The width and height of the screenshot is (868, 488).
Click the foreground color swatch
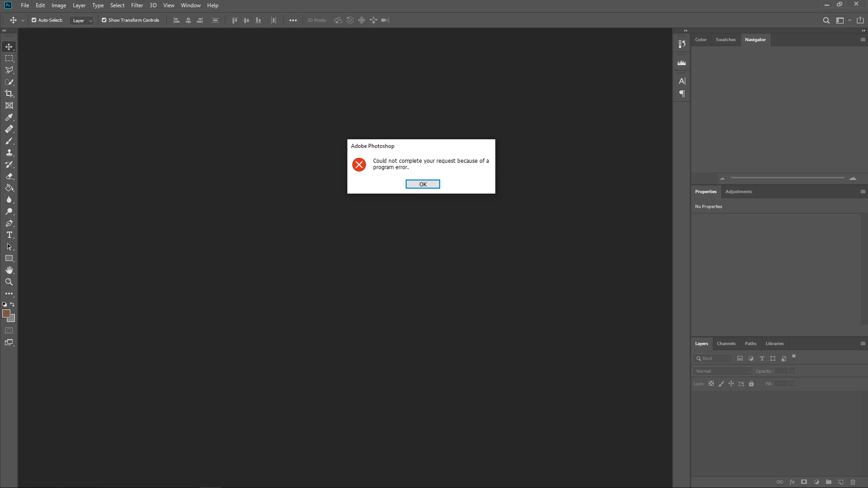click(6, 313)
